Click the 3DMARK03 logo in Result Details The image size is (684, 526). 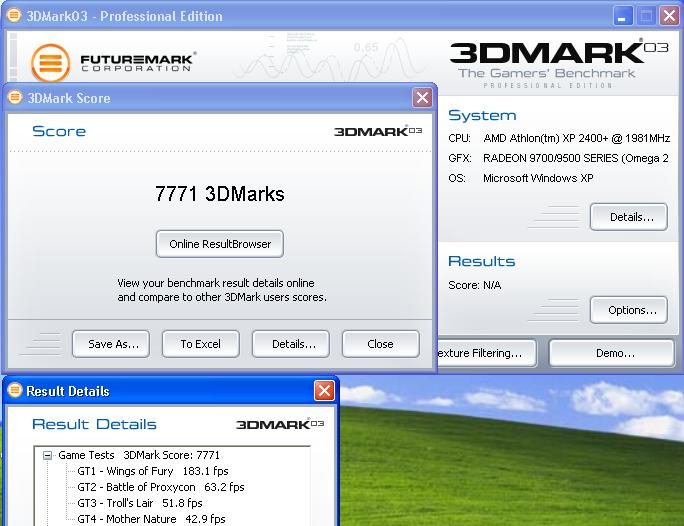click(280, 424)
